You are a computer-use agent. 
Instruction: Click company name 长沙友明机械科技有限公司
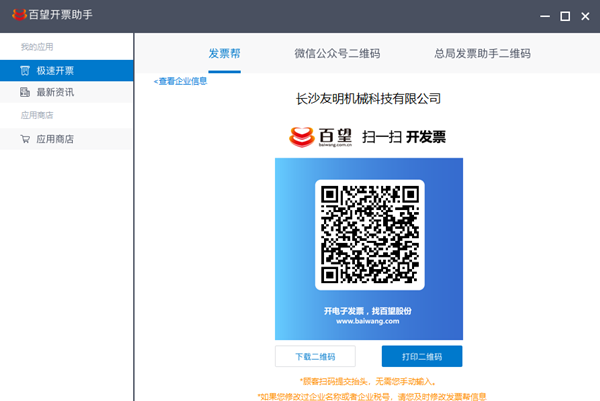tap(368, 99)
